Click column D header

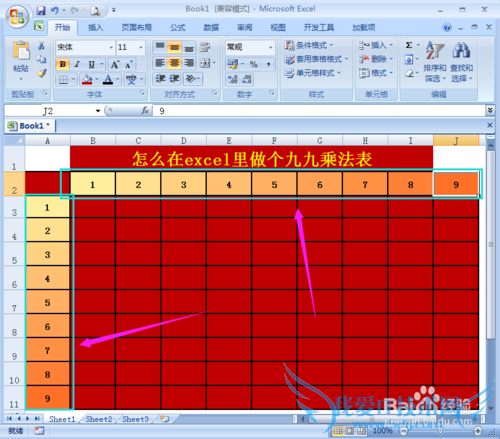pos(184,141)
